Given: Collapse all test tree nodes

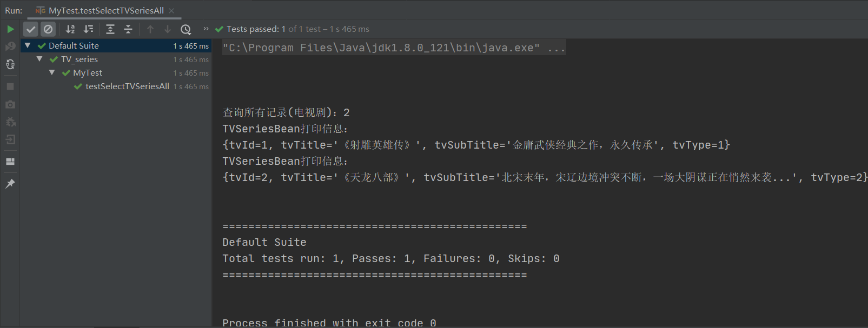Looking at the screenshot, I should (128, 29).
